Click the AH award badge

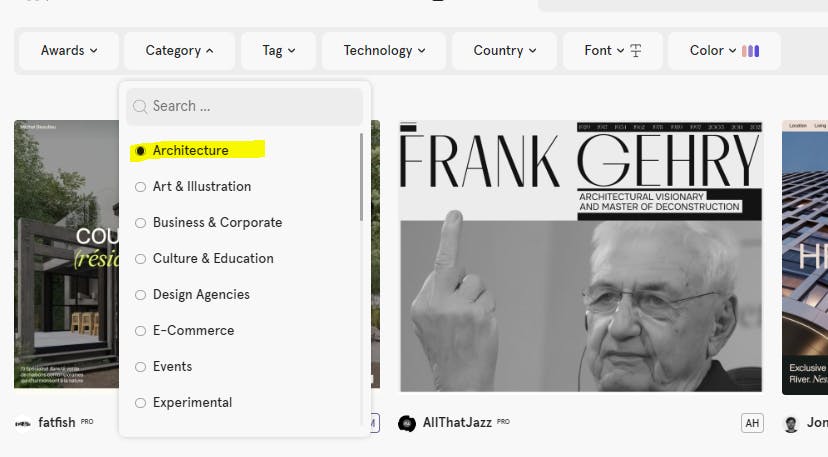pos(752,423)
